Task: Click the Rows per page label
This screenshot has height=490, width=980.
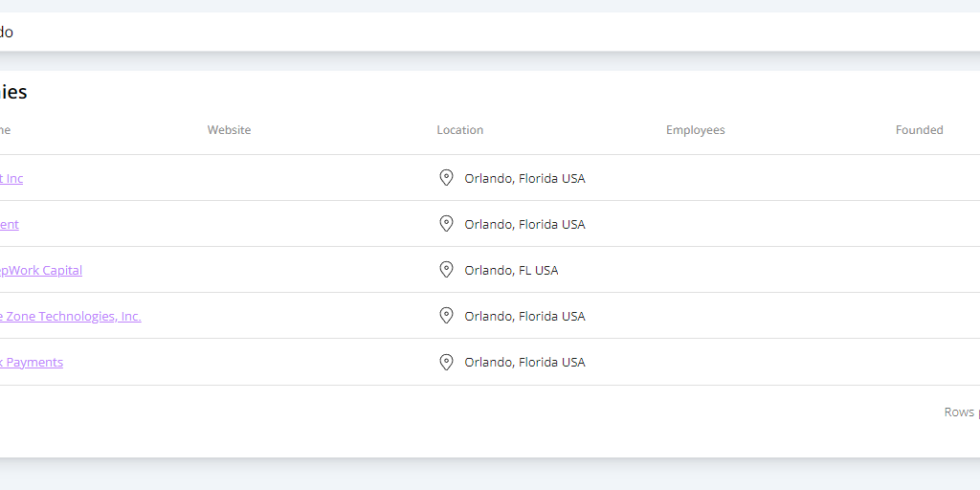Action: click(x=961, y=412)
